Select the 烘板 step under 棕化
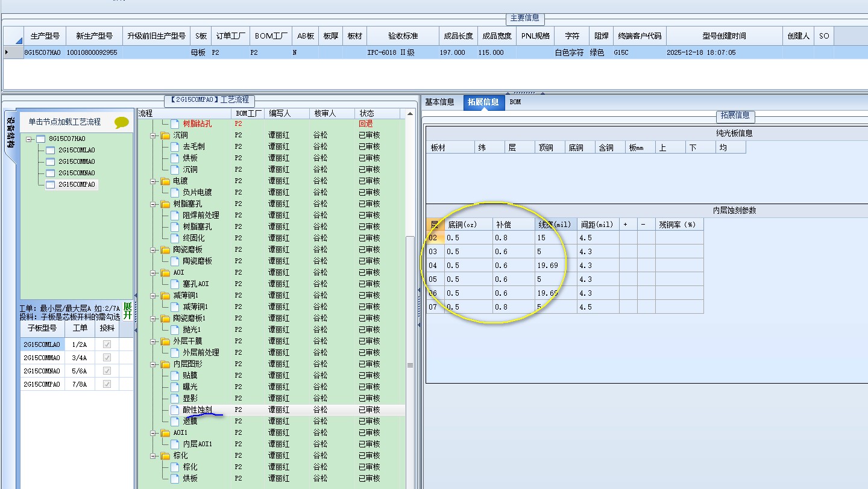This screenshot has width=868, height=489. coord(190,478)
